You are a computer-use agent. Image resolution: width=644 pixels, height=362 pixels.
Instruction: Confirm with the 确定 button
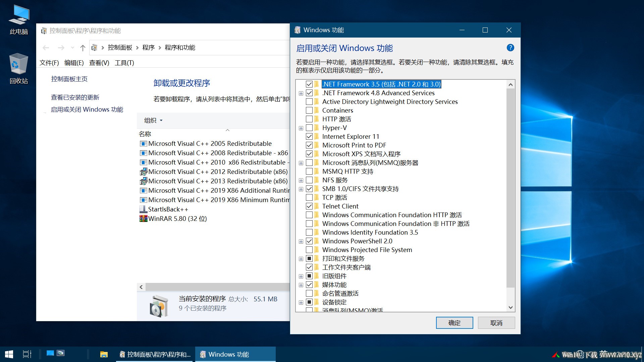pyautogui.click(x=454, y=323)
